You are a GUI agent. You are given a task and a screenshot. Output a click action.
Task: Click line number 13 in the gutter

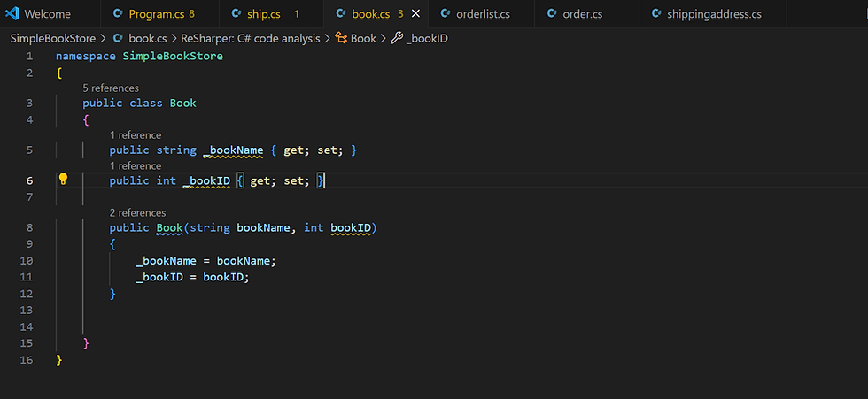coord(26,310)
